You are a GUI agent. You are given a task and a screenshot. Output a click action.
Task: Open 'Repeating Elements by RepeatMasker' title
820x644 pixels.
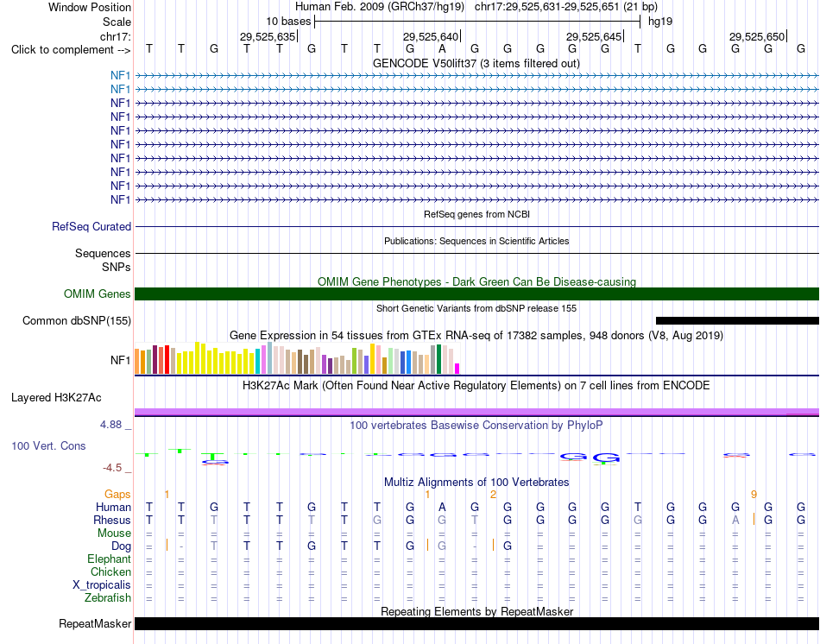coord(477,611)
